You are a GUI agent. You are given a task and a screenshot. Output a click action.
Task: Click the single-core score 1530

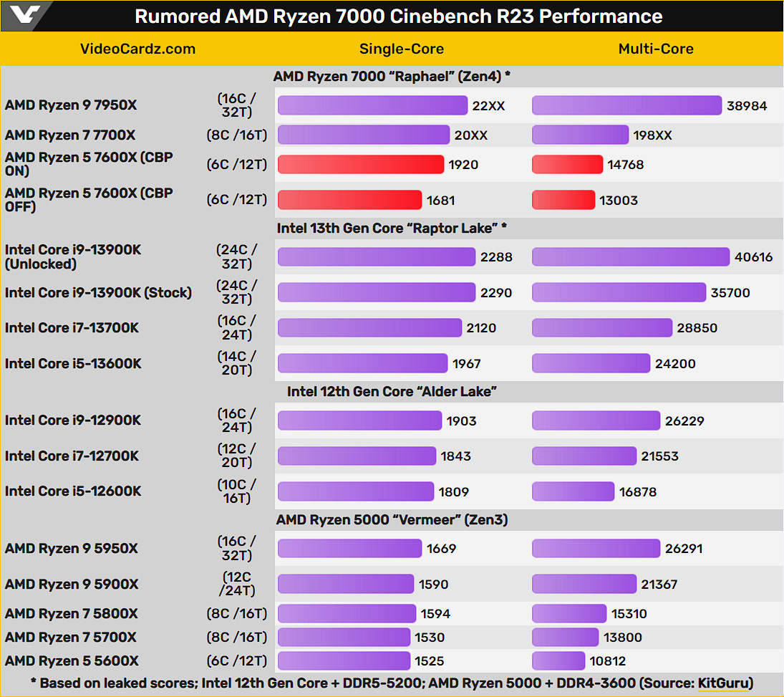pyautogui.click(x=430, y=638)
